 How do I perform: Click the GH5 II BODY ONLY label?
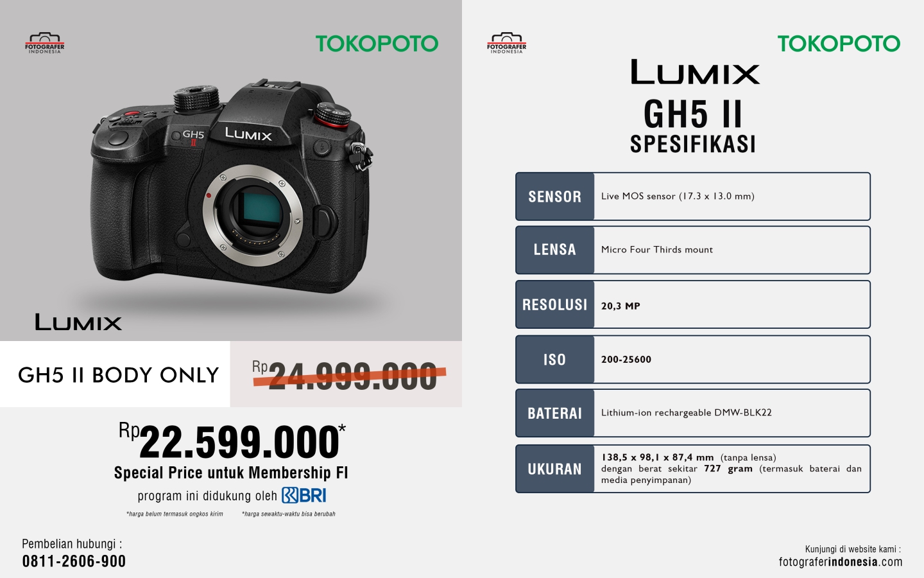(x=119, y=375)
